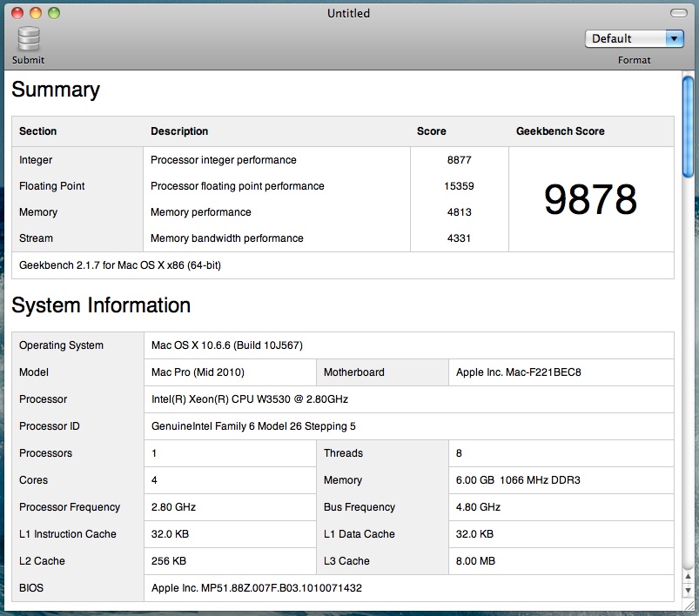Click 'Processor integer performance' description
The image size is (699, 616).
pos(224,160)
